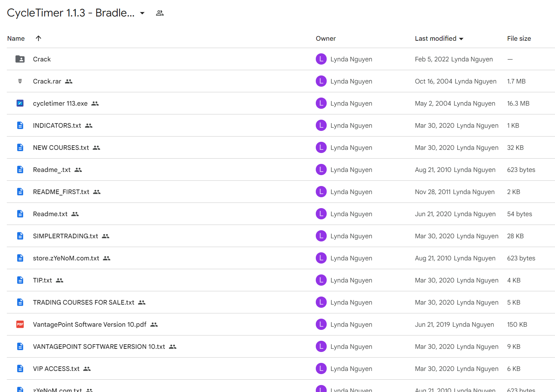Image resolution: width=555 pixels, height=392 pixels.
Task: Sort by the Name column header
Action: click(16, 39)
